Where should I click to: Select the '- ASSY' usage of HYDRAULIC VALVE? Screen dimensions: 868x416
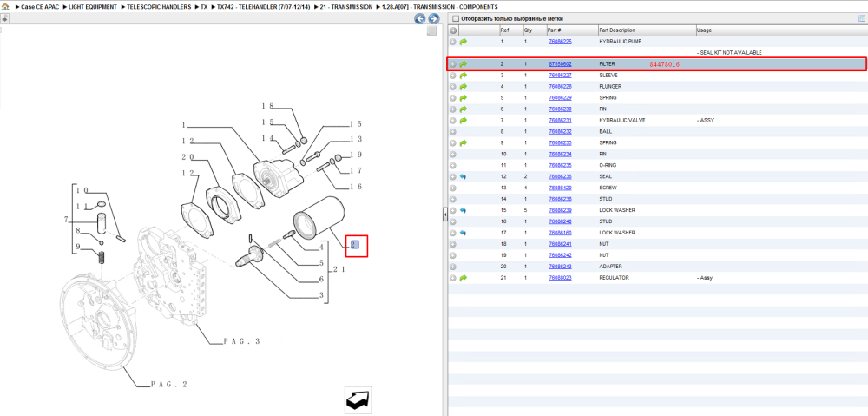705,120
